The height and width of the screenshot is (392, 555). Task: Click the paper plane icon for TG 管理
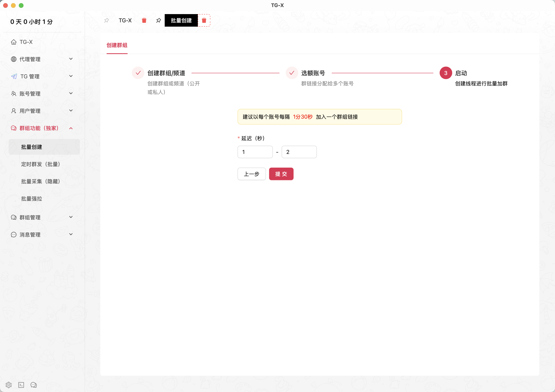(14, 76)
